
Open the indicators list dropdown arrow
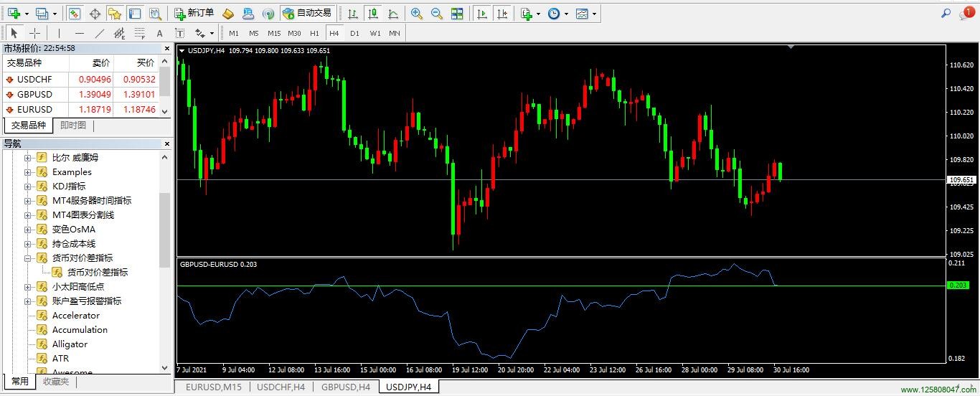pyautogui.click(x=540, y=14)
